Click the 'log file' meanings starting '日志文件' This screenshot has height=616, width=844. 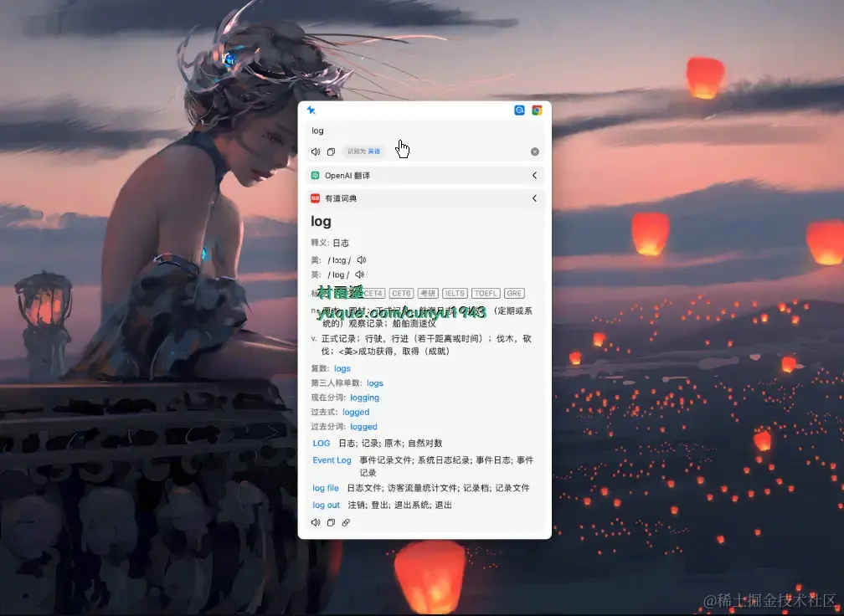point(438,488)
